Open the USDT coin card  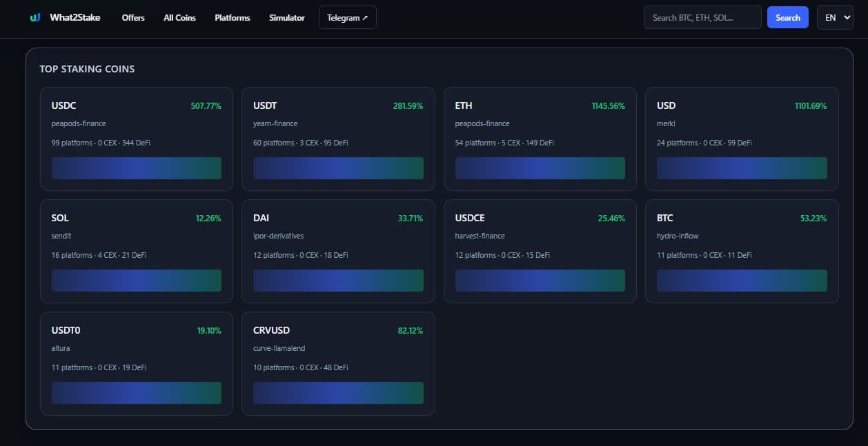coord(338,138)
